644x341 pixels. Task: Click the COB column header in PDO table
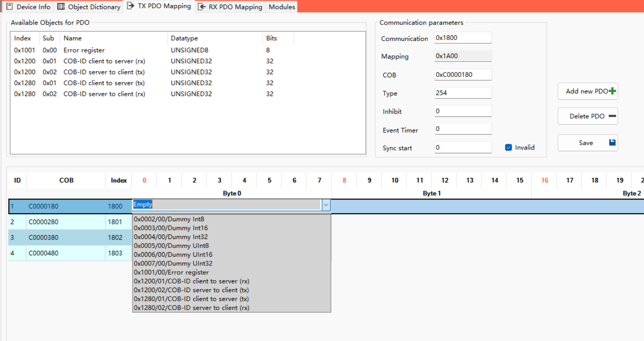point(66,180)
